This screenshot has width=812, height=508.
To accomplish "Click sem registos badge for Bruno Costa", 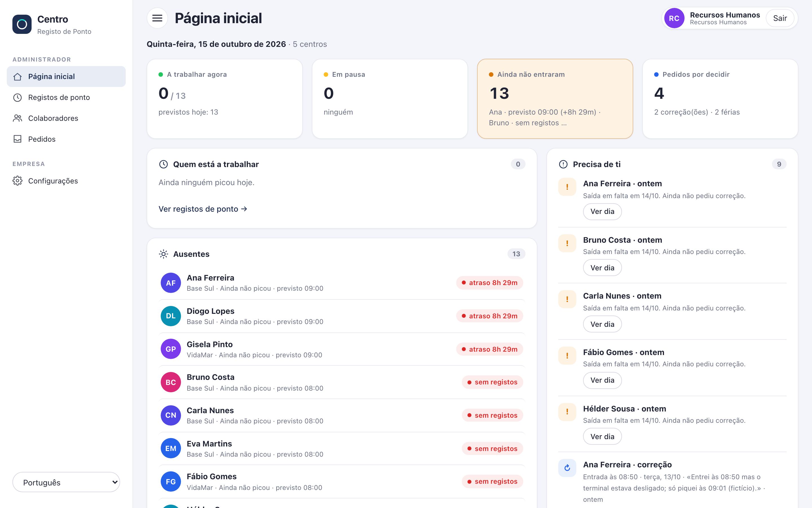I will tap(493, 382).
